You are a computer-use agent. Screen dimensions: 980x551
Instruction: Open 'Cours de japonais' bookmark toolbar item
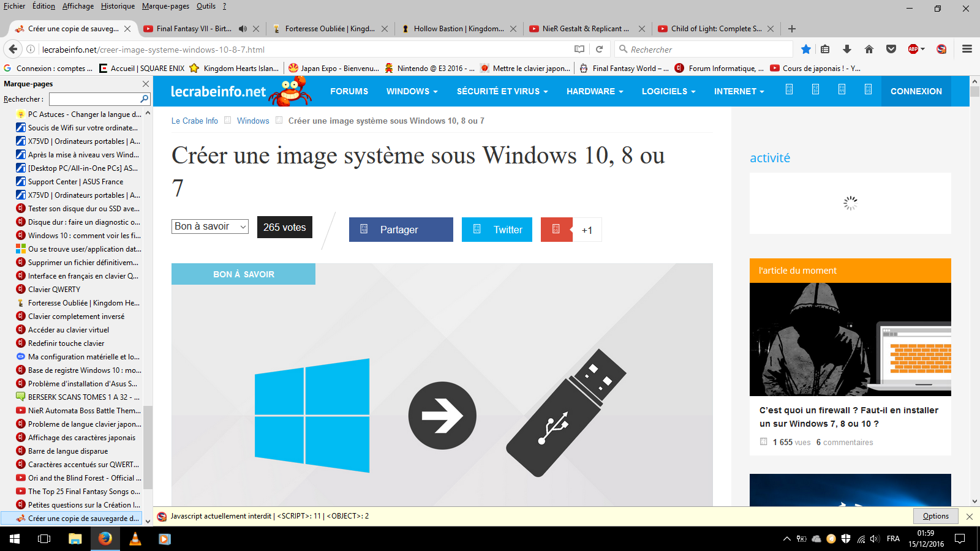(x=816, y=69)
